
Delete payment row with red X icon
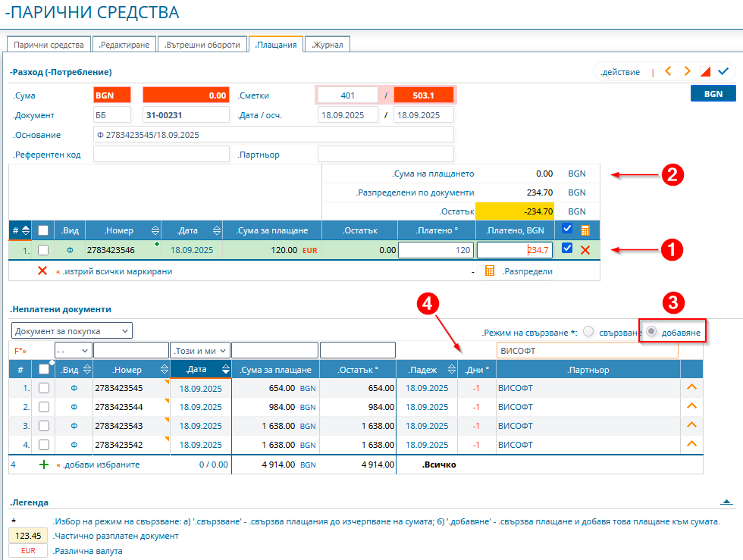pyautogui.click(x=585, y=249)
